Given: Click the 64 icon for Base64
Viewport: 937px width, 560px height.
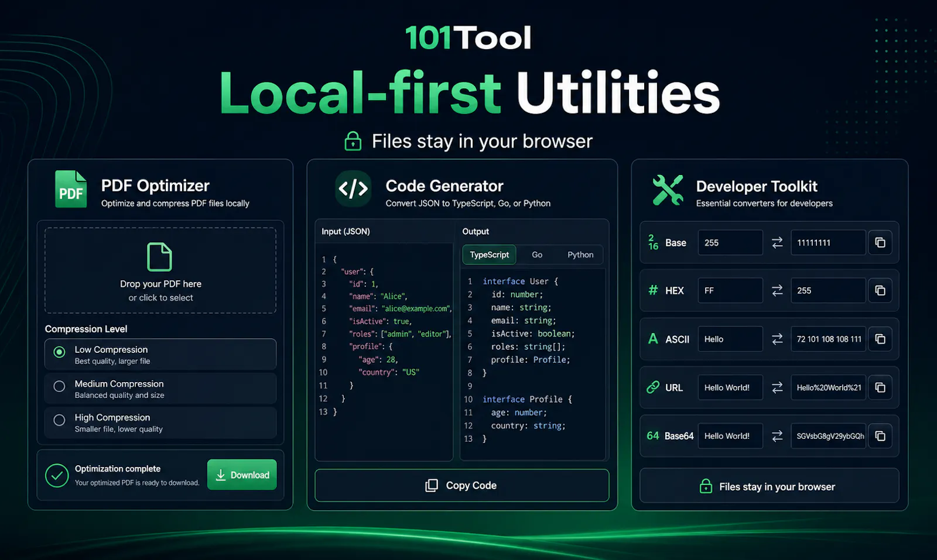Looking at the screenshot, I should click(653, 436).
